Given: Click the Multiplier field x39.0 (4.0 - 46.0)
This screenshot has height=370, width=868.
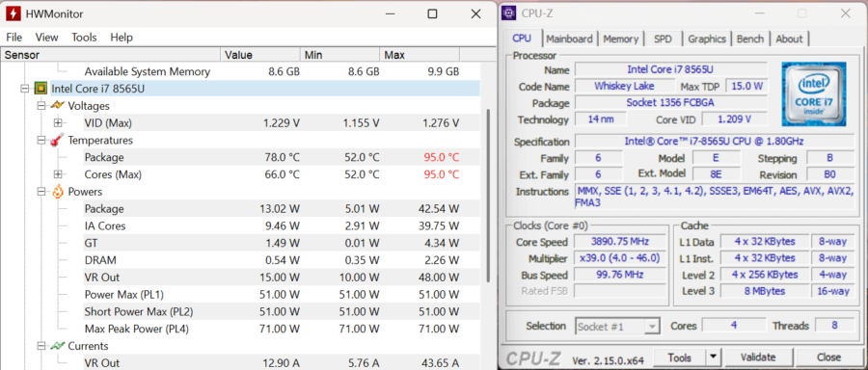Looking at the screenshot, I should (619, 258).
